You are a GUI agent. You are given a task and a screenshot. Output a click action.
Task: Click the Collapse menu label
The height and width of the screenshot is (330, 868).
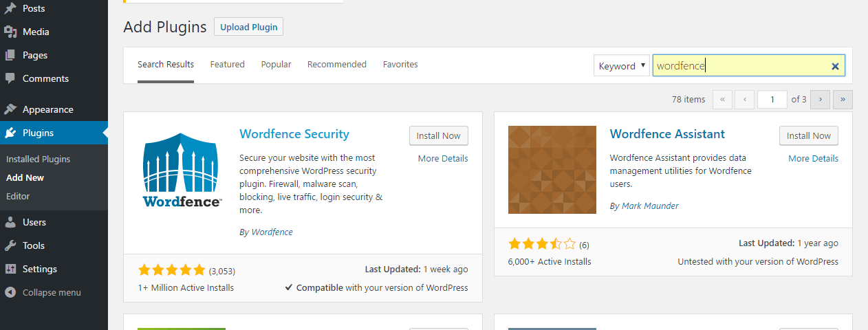(x=52, y=293)
